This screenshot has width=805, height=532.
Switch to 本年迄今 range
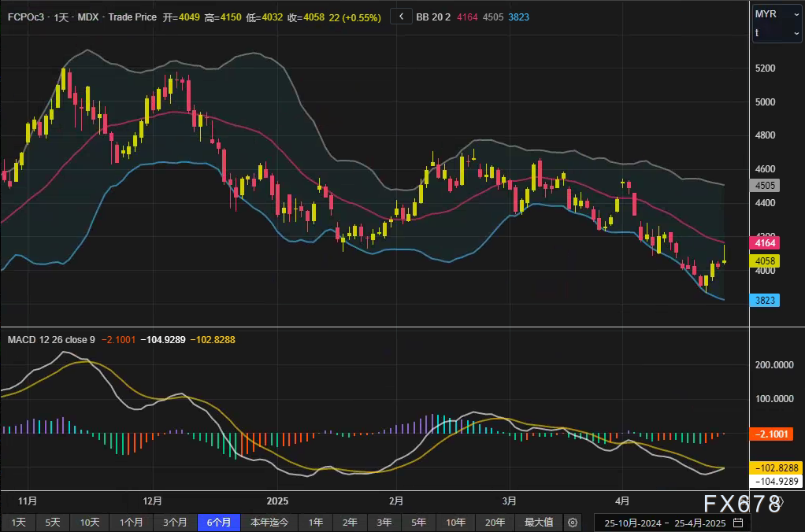coord(269,523)
